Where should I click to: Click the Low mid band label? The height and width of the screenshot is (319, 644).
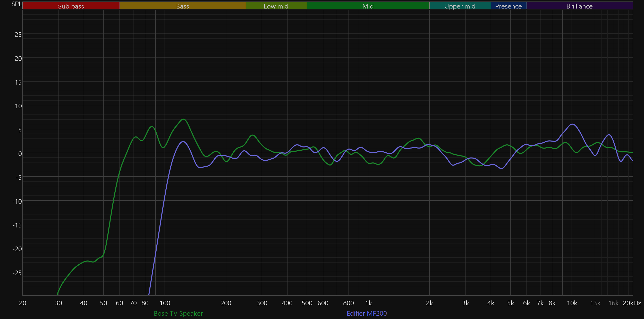[276, 6]
